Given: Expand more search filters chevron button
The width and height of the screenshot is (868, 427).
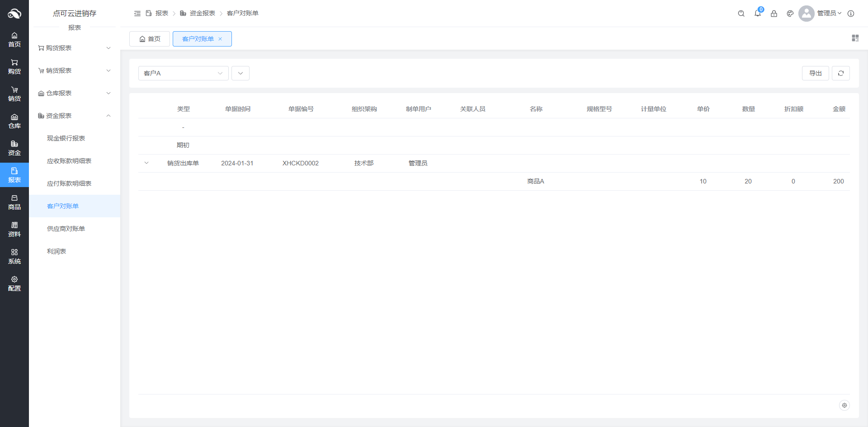Looking at the screenshot, I should (241, 73).
